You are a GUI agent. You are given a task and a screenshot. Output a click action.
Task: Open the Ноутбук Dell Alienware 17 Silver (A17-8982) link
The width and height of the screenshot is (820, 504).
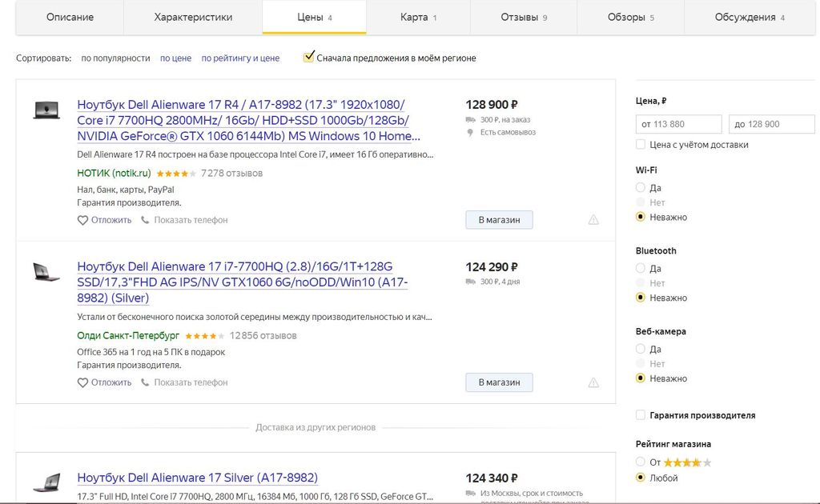198,478
